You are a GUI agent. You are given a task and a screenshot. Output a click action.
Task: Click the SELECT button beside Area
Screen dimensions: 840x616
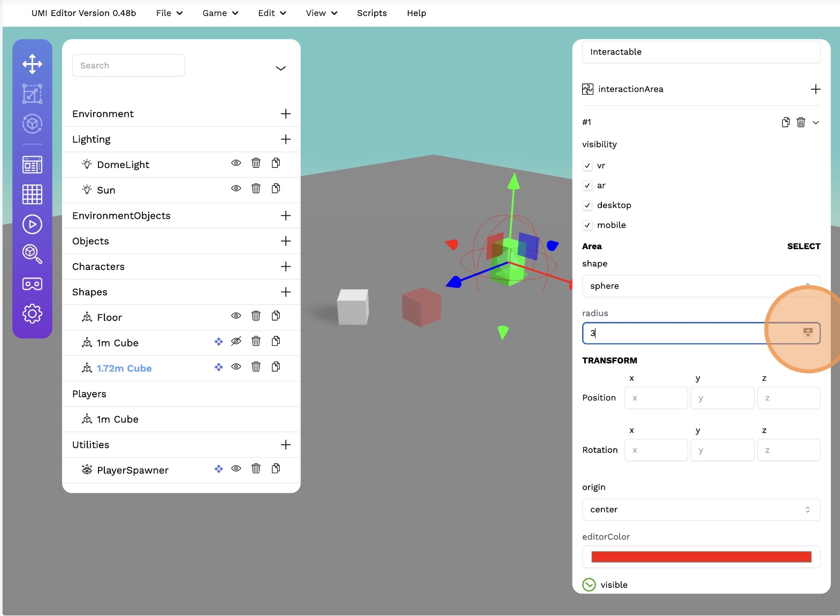(803, 247)
